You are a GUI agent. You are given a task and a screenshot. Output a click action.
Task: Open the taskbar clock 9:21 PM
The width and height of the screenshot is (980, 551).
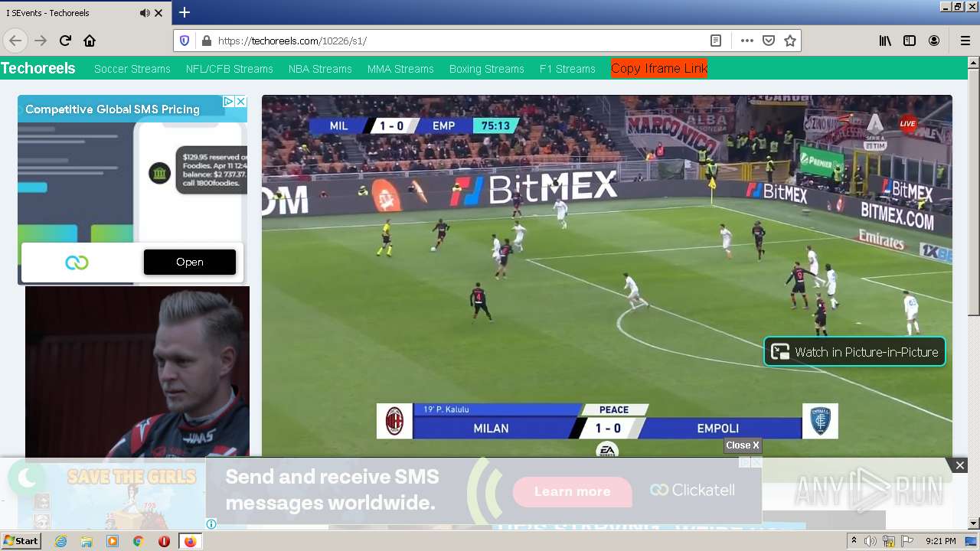coord(941,541)
